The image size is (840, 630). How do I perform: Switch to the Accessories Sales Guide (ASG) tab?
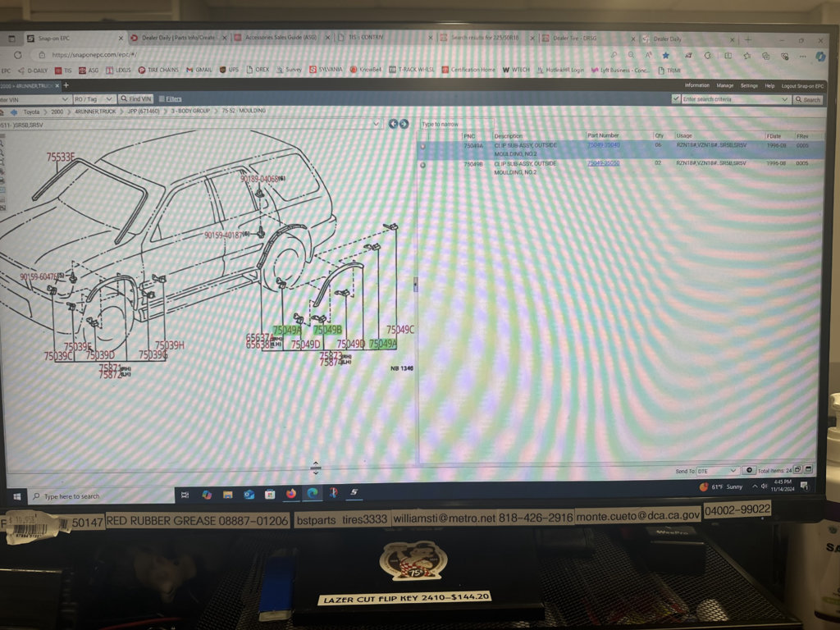point(281,38)
